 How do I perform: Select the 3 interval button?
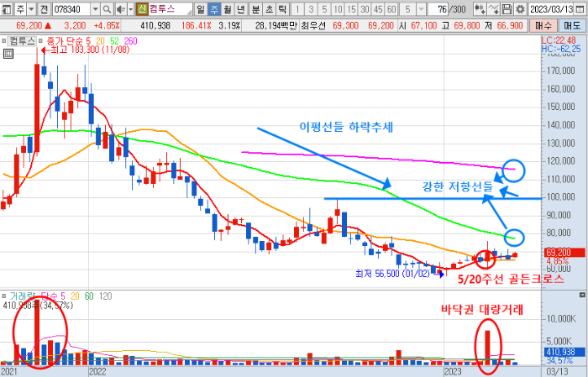(x=312, y=9)
